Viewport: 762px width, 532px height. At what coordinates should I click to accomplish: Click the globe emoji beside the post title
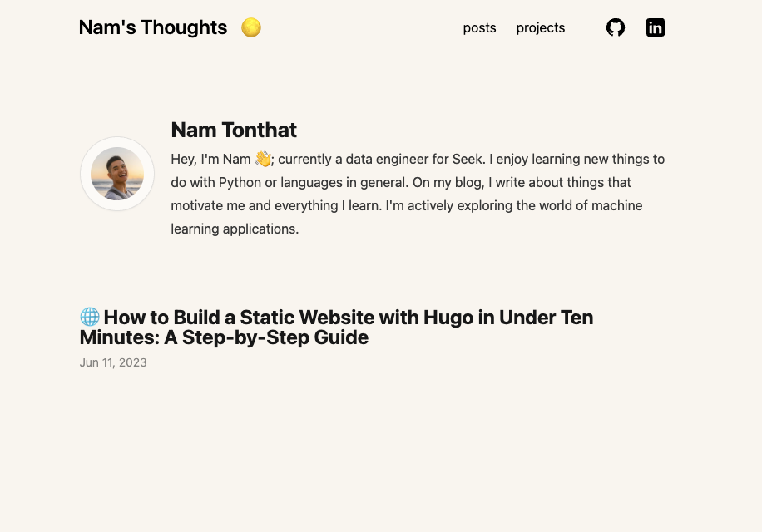[90, 317]
